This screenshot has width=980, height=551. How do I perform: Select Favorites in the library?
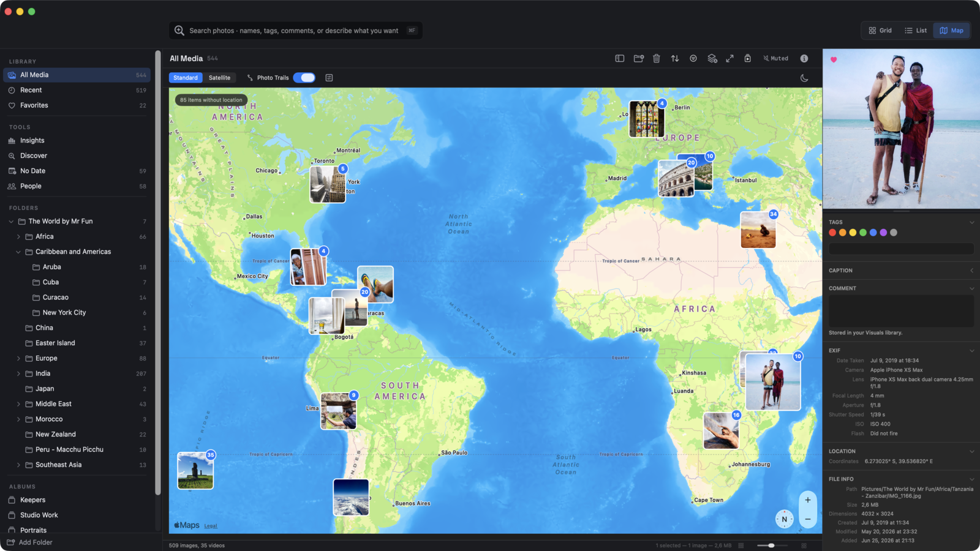click(x=77, y=105)
